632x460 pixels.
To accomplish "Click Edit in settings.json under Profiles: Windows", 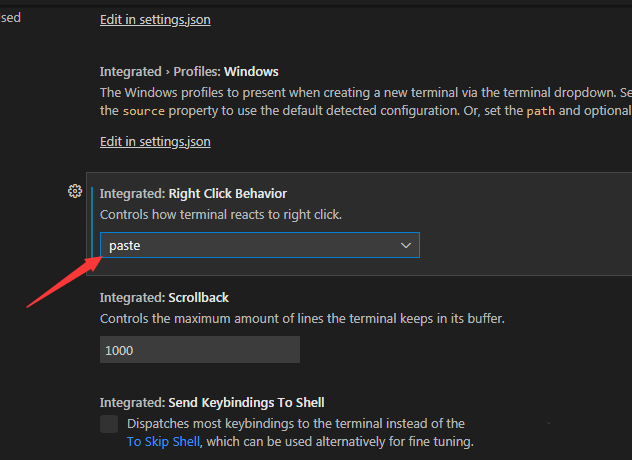I will (x=155, y=142).
